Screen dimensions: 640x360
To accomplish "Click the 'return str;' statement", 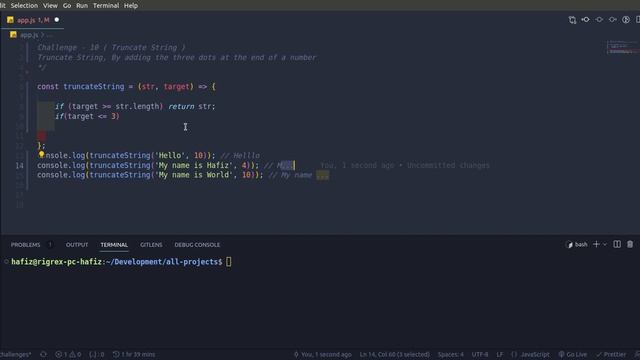I will (x=192, y=106).
